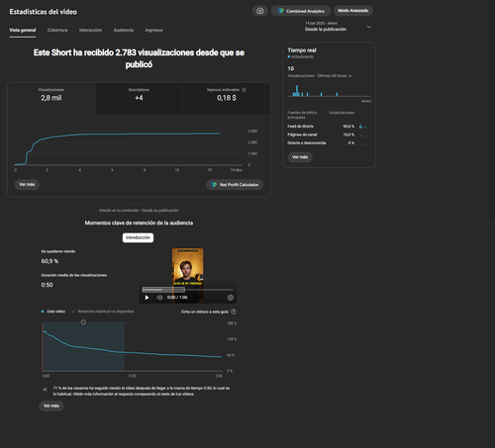The image size is (495, 448).
Task: Switch to the Ingresos tab
Action: tap(153, 30)
